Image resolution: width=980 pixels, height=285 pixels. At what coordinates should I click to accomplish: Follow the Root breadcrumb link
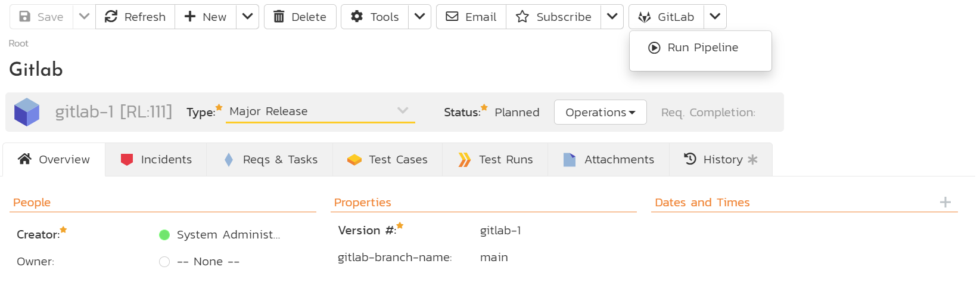(x=18, y=44)
